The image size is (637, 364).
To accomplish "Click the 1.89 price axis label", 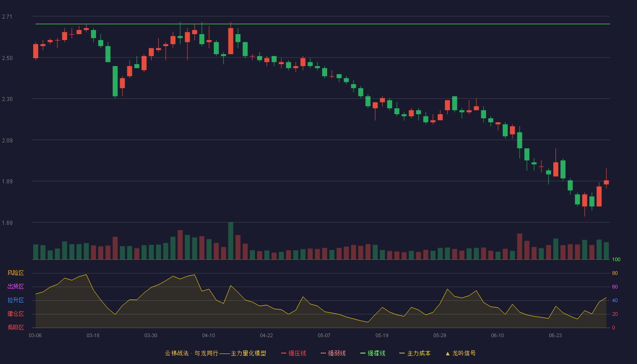I will click(7, 182).
